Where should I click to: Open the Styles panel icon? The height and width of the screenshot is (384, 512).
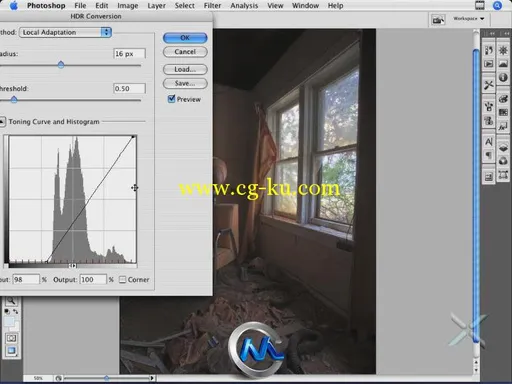[503, 126]
